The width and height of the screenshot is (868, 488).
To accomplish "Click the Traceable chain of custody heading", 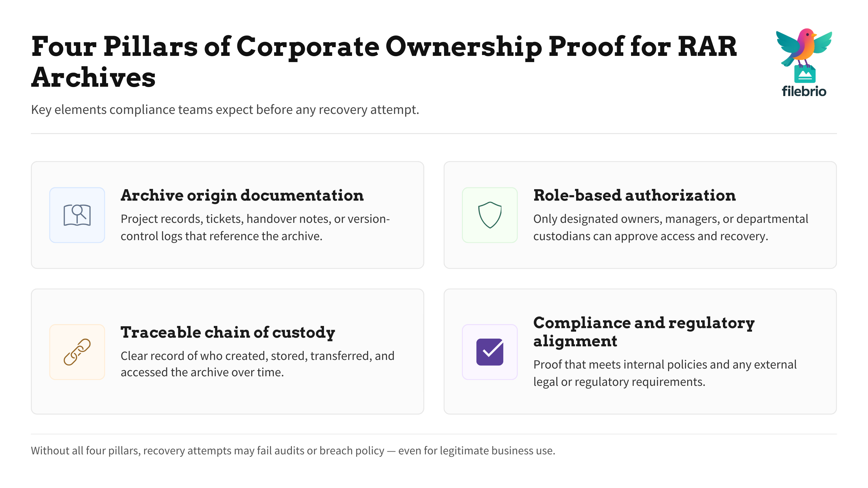I will 228,332.
